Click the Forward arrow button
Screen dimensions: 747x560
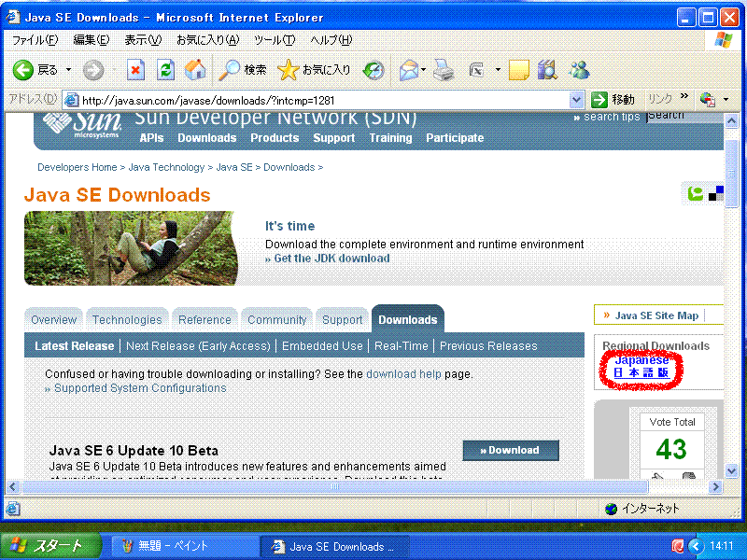click(x=93, y=71)
